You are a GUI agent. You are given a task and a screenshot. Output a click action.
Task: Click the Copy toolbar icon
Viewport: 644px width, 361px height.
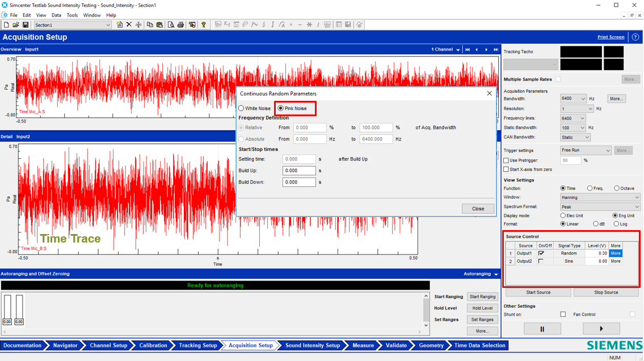click(150, 25)
